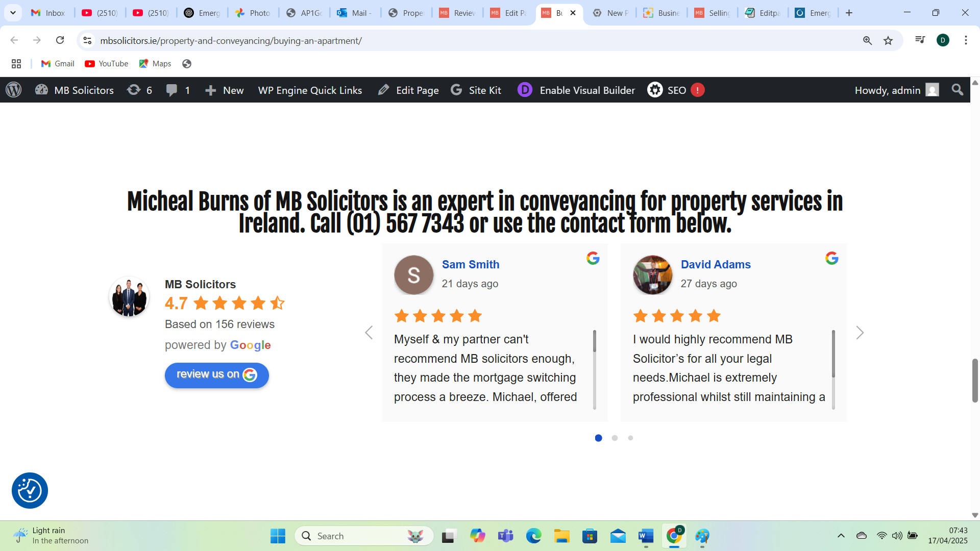Open the Maps bookmark
Screen dimensions: 980x551
155,63
